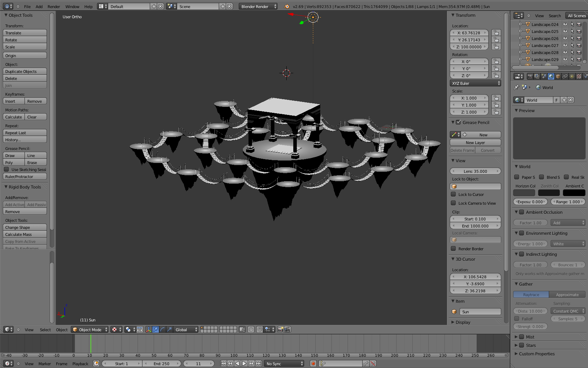Switch gather method to the Approximate tab
This screenshot has width=588, height=368.
(x=567, y=295)
